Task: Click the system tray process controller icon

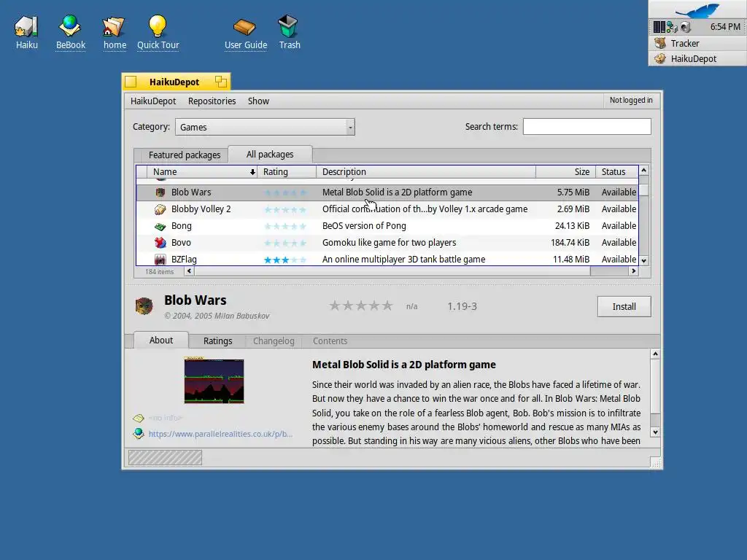Action: [659, 27]
